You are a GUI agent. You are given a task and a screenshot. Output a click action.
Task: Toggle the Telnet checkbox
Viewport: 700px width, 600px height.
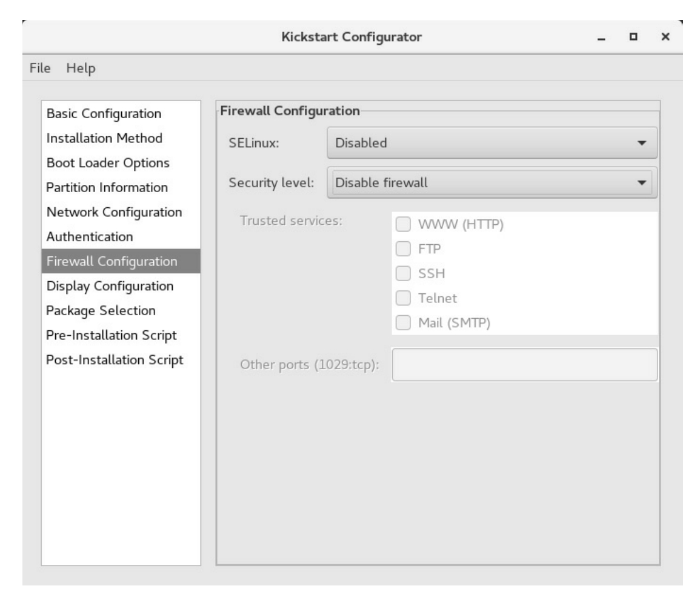pos(403,298)
